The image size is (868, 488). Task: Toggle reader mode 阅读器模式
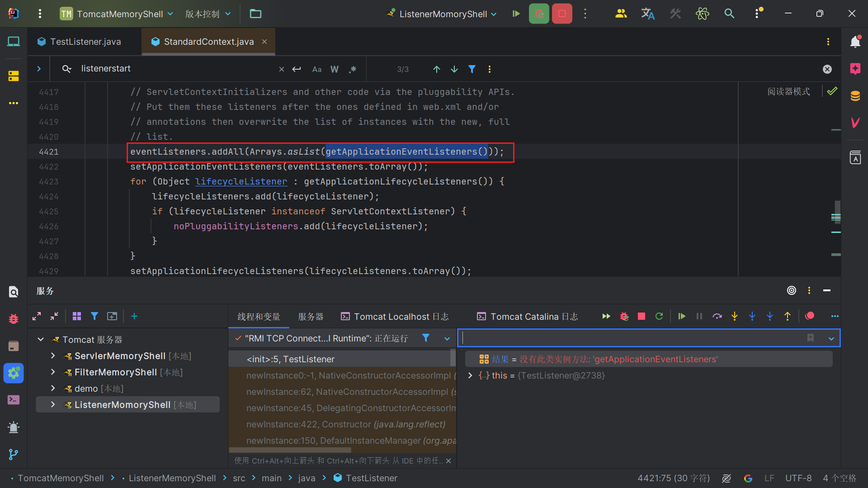(788, 91)
